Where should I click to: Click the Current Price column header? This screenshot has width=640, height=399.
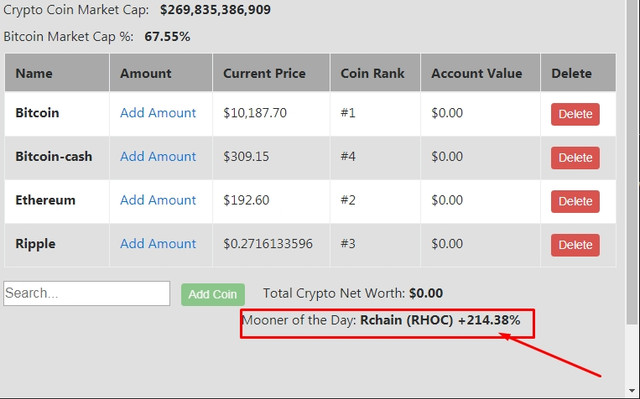(271, 73)
